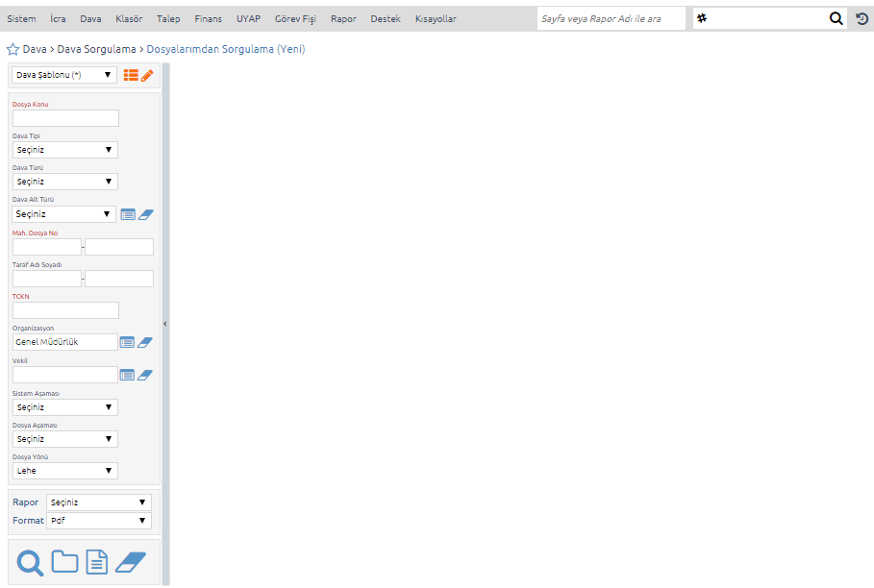Image resolution: width=874 pixels, height=588 pixels.
Task: Click the gear icon in top search box
Action: tap(702, 18)
